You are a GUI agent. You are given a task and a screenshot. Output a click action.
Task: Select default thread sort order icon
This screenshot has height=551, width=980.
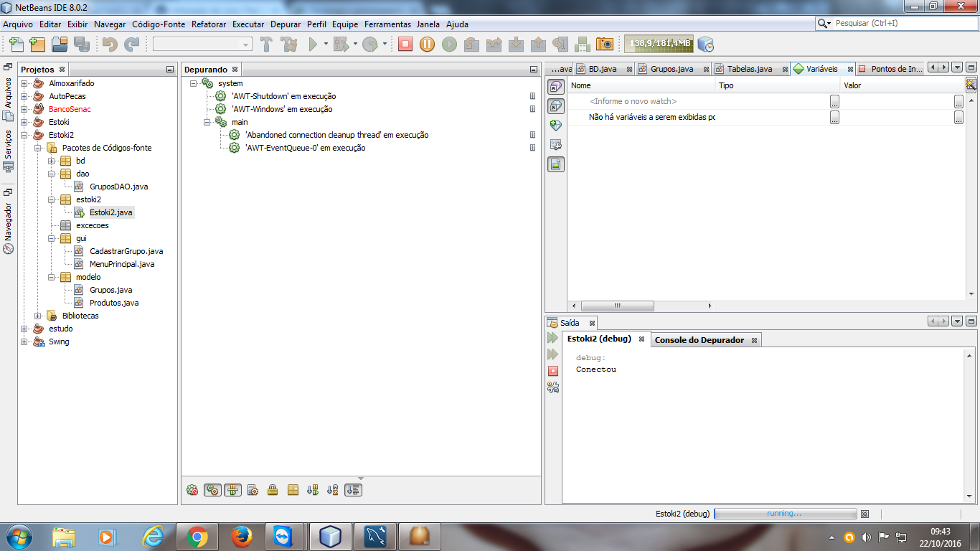click(x=353, y=490)
